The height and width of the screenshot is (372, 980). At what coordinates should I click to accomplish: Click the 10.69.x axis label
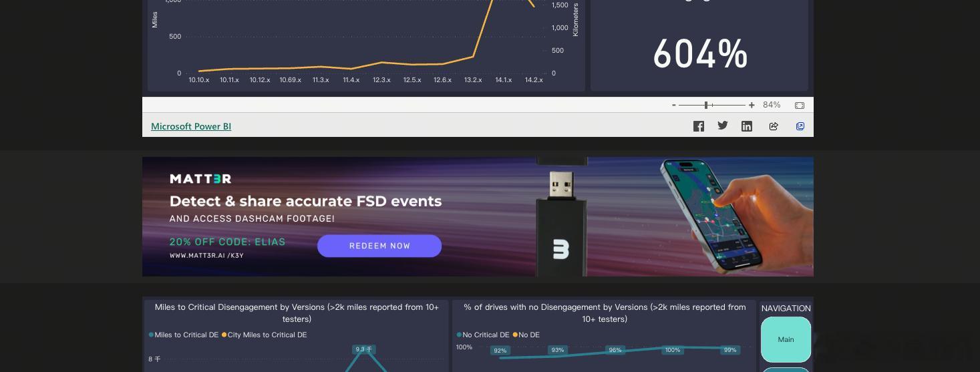coord(290,80)
